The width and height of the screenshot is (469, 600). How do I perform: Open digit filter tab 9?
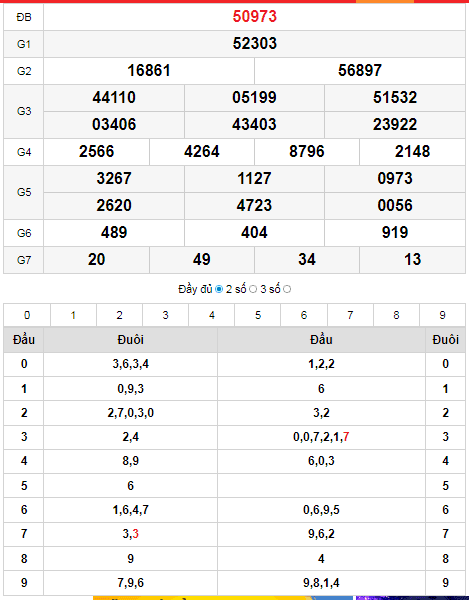(442, 315)
